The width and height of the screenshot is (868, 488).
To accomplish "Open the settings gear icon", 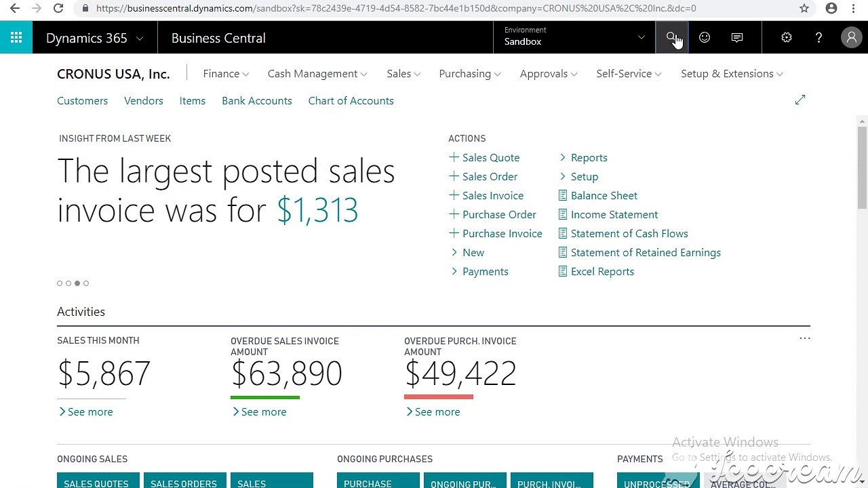I will (x=787, y=38).
